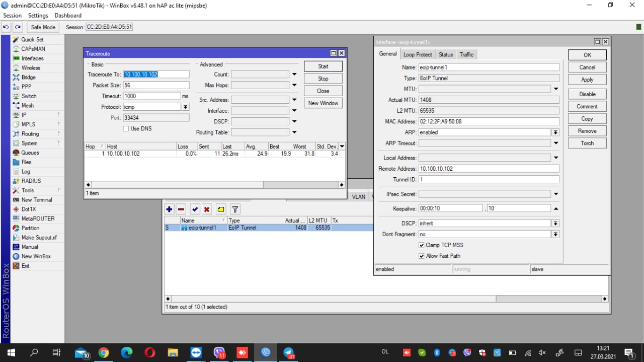Open Chrome from taskbar
The height and width of the screenshot is (362, 644).
[104, 352]
